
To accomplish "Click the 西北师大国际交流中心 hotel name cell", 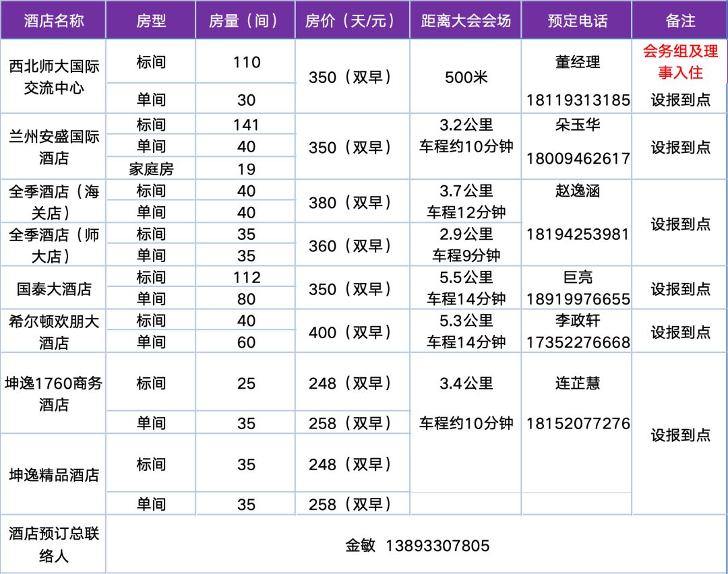I will click(x=54, y=77).
